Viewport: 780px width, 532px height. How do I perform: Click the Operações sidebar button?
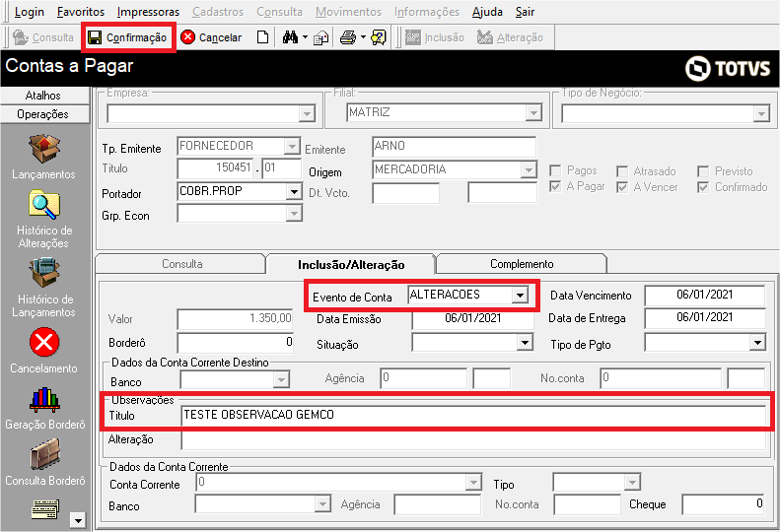(x=43, y=114)
